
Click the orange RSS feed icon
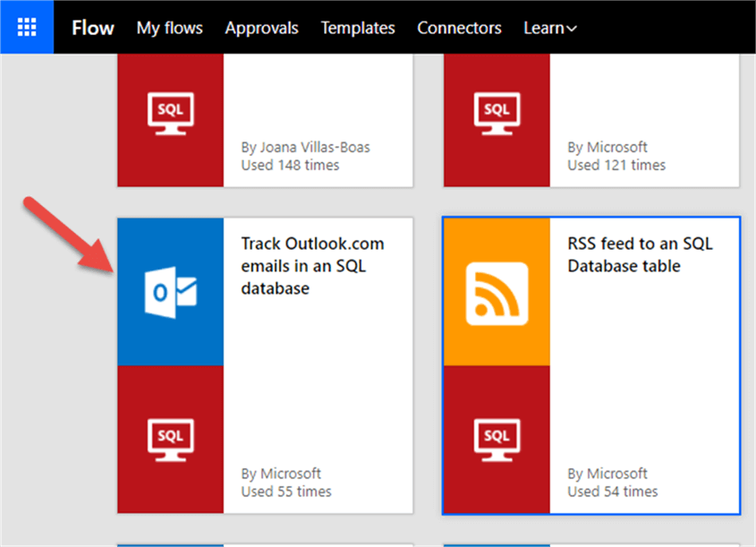pyautogui.click(x=497, y=293)
